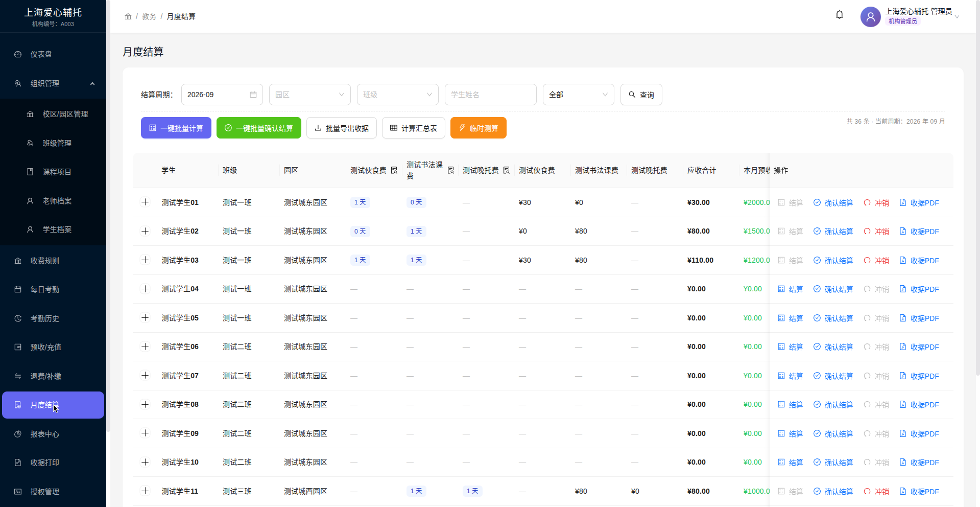The height and width of the screenshot is (507, 980).
Task: Open the notification bell
Action: click(839, 15)
